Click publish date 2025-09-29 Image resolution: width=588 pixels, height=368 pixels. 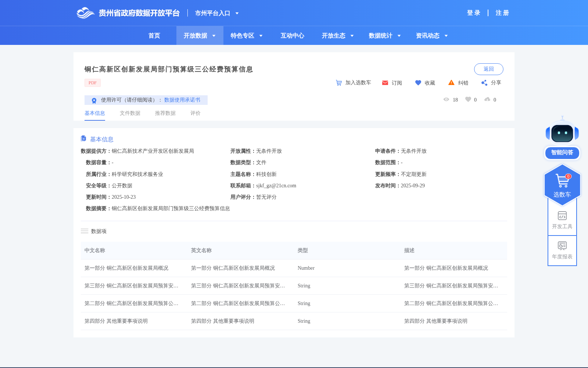(x=413, y=186)
